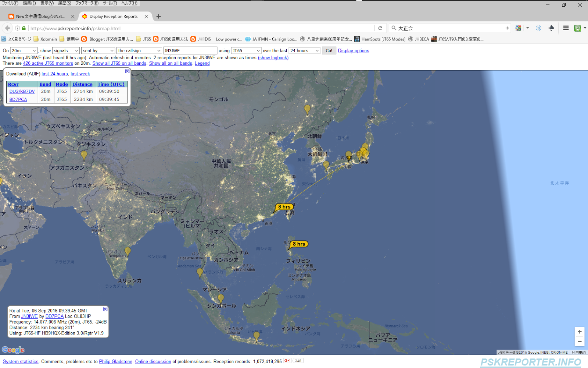Zoom out on the map with minus control
Viewport: 588px width, 368px height.
[x=580, y=342]
